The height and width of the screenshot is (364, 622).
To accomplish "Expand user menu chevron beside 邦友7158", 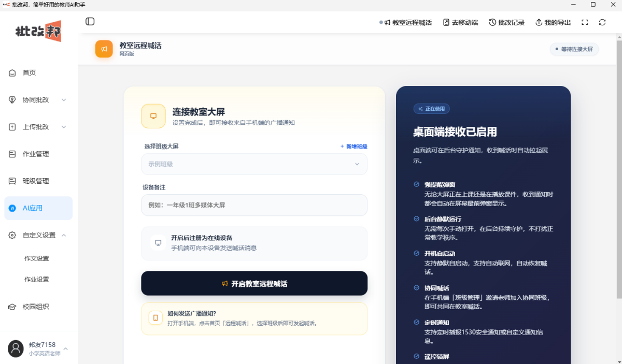I will (66, 348).
